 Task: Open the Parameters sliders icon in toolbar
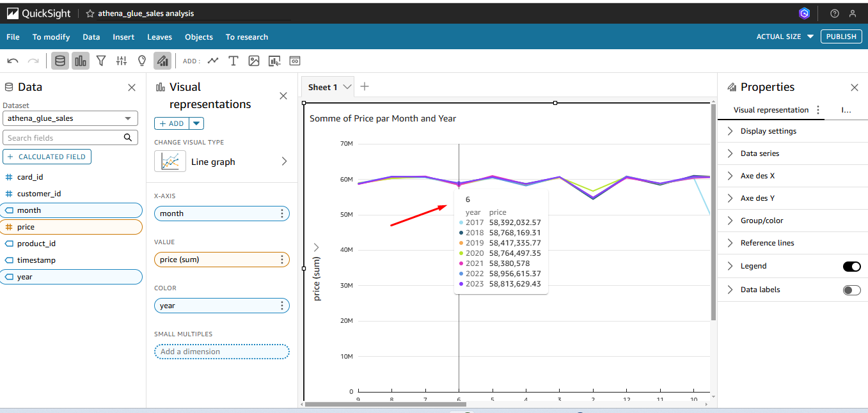point(122,61)
